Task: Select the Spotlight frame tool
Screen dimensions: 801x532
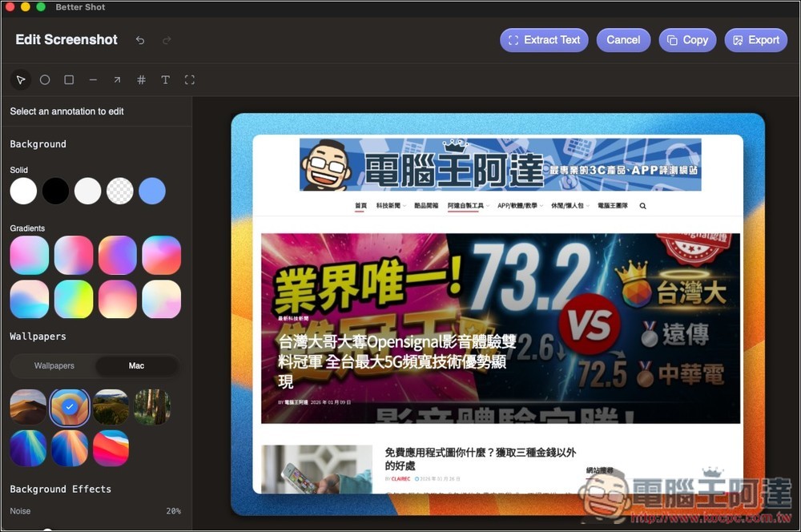Action: [189, 79]
